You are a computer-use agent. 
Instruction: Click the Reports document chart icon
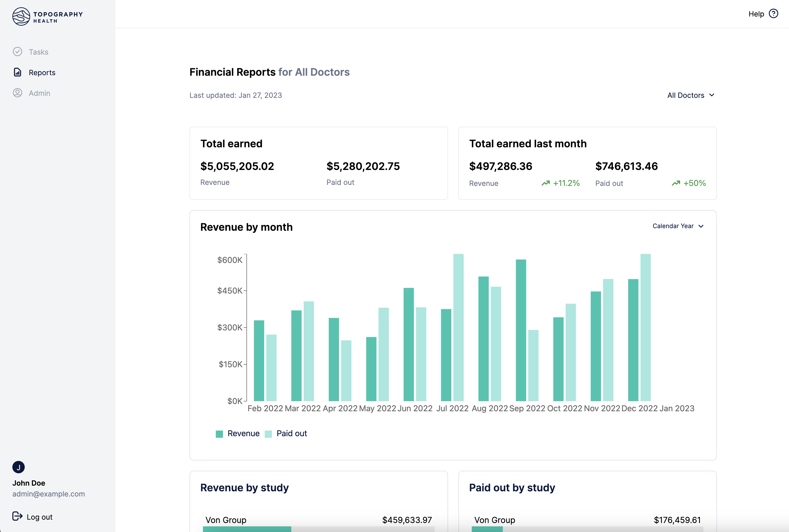[18, 72]
